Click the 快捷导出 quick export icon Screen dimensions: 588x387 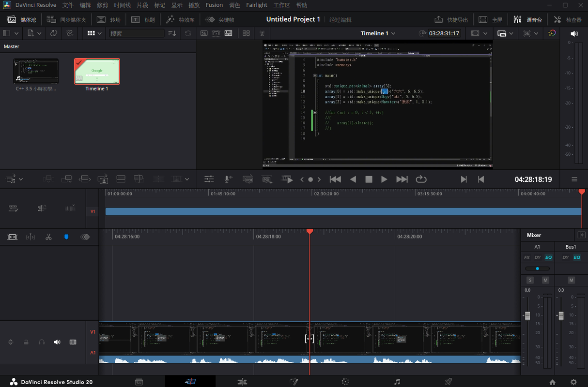click(451, 19)
